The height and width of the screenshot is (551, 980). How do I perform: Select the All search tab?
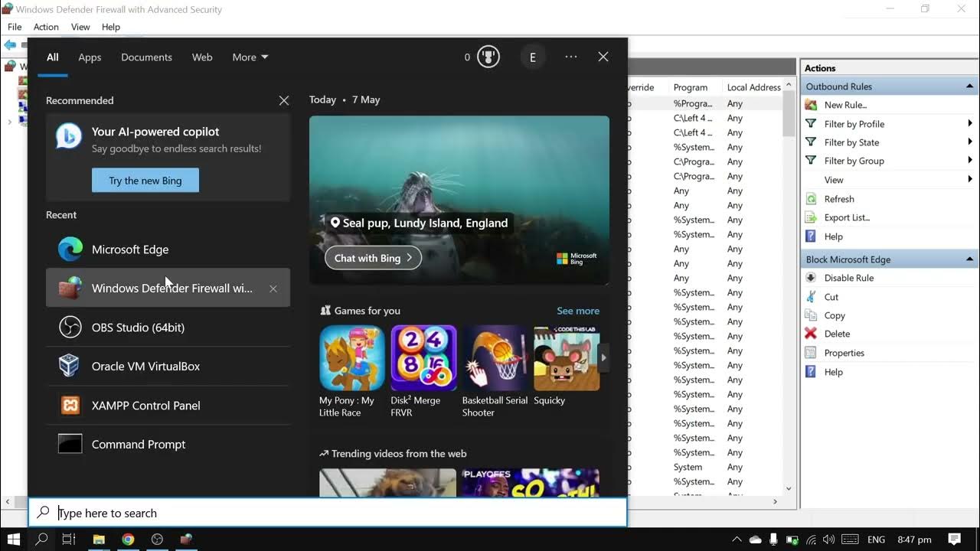[x=52, y=57]
